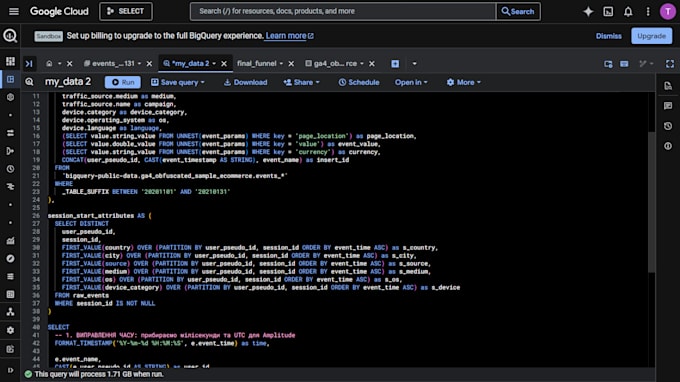
Task: Show query info icon in right rail
Action: pyautogui.click(x=668, y=146)
